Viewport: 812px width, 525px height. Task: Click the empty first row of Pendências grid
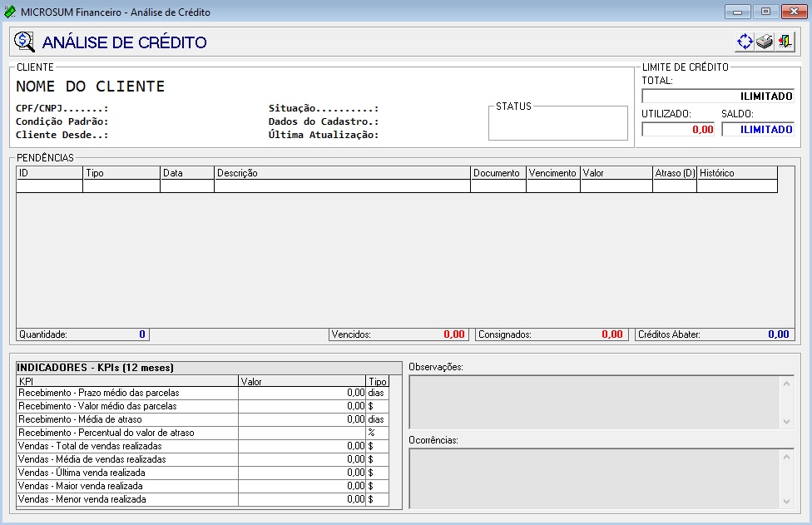pos(397,186)
